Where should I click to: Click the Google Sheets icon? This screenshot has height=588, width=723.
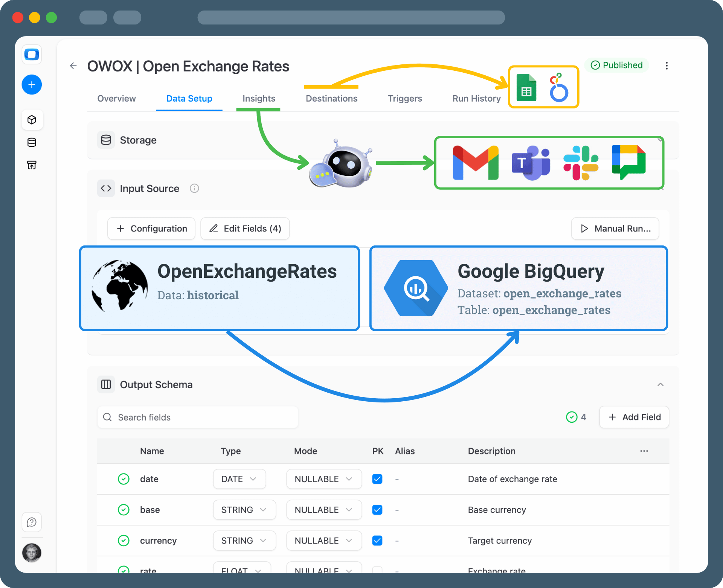pyautogui.click(x=526, y=88)
